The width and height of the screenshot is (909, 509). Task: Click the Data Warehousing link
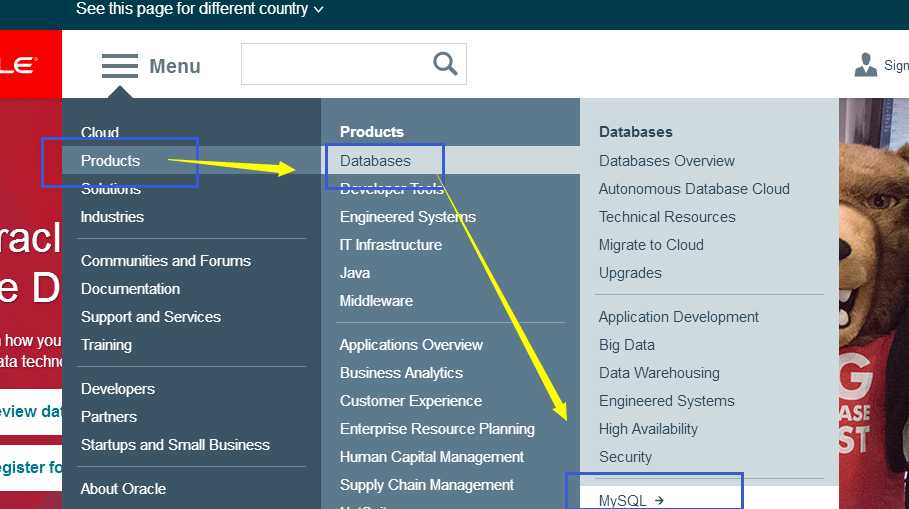tap(659, 373)
